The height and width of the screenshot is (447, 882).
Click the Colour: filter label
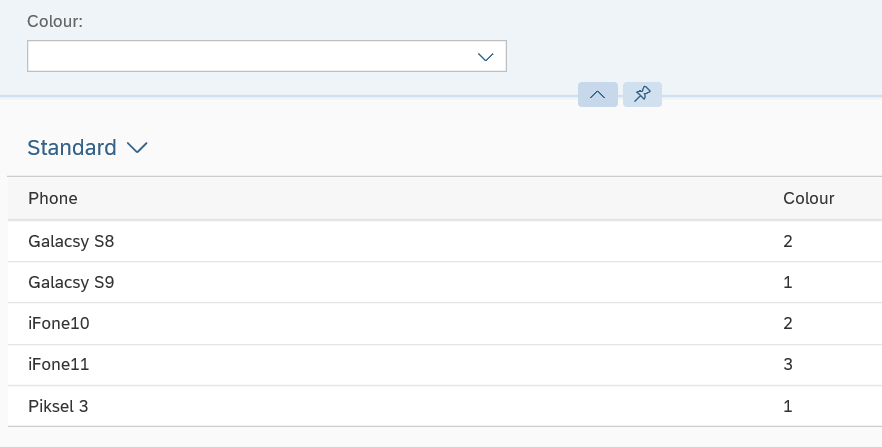[55, 21]
